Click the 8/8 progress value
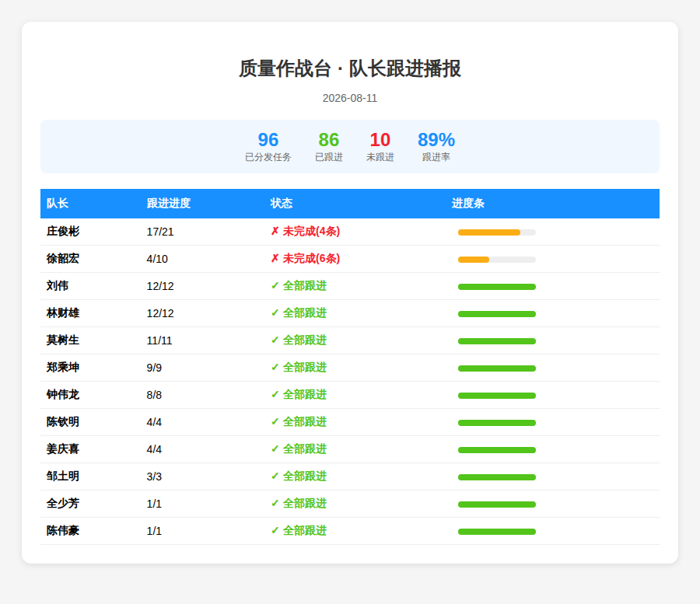 [x=154, y=395]
